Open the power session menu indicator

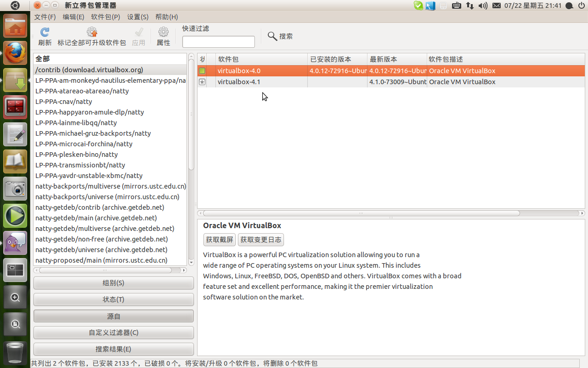(582, 6)
